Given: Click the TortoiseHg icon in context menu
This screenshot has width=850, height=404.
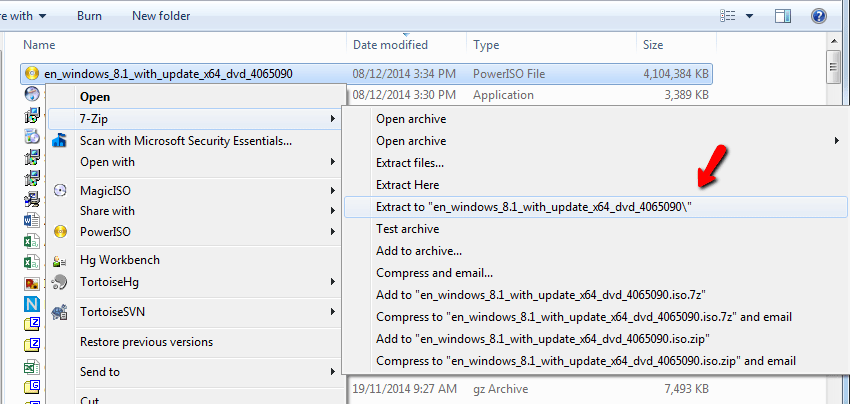Looking at the screenshot, I should coord(59,282).
